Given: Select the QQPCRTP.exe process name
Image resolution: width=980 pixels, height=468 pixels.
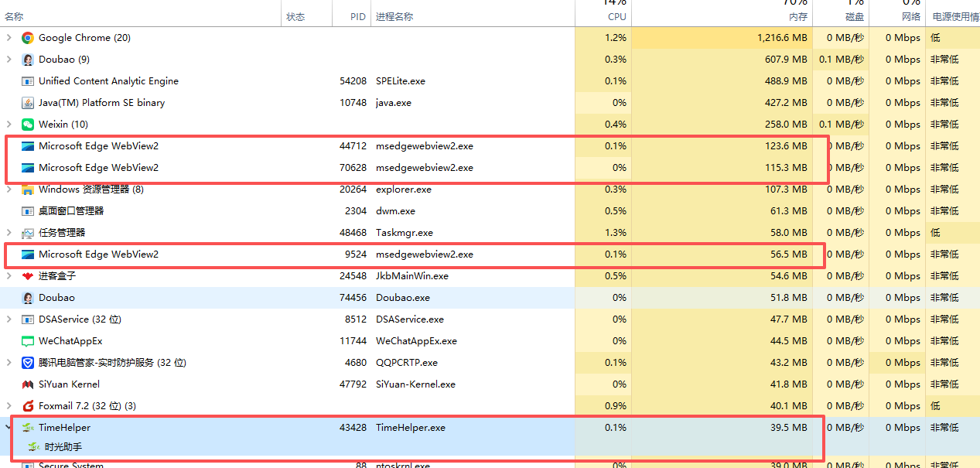Looking at the screenshot, I should tap(407, 363).
